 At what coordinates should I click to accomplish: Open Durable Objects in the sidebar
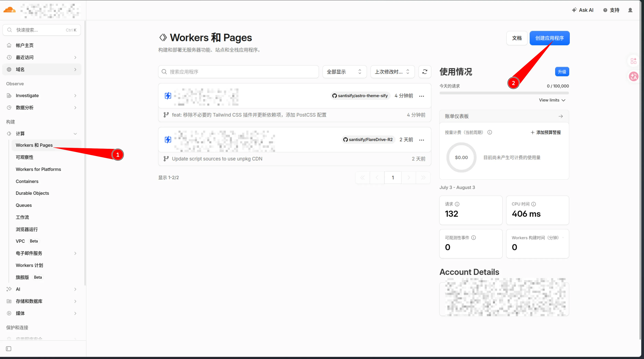pyautogui.click(x=32, y=193)
